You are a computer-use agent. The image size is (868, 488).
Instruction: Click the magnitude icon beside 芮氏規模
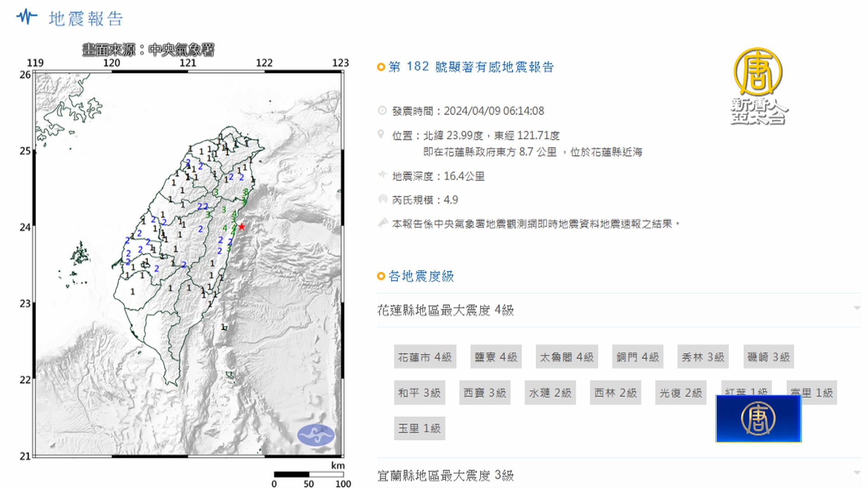(383, 199)
